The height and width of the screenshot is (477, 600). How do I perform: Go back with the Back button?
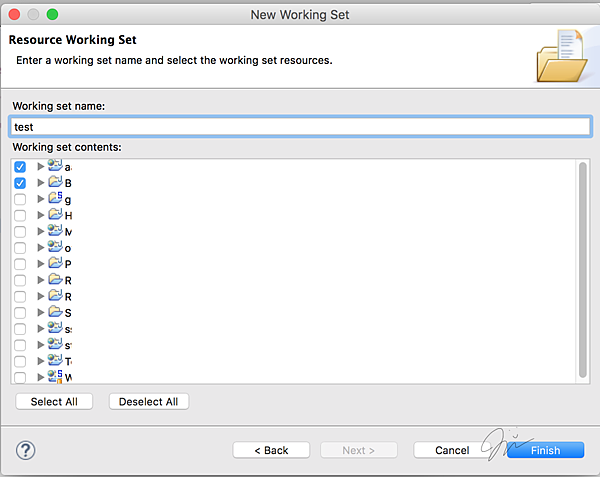pyautogui.click(x=271, y=450)
